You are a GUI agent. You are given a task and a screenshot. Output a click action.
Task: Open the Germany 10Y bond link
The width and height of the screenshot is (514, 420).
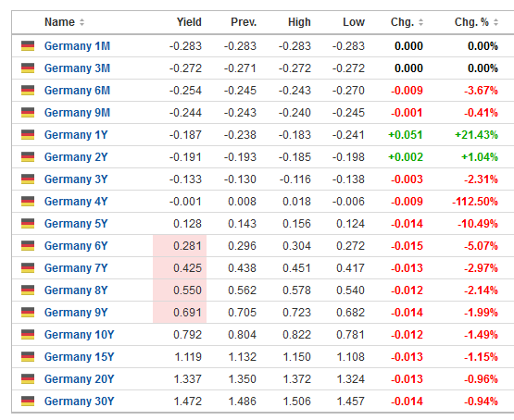pos(79,335)
